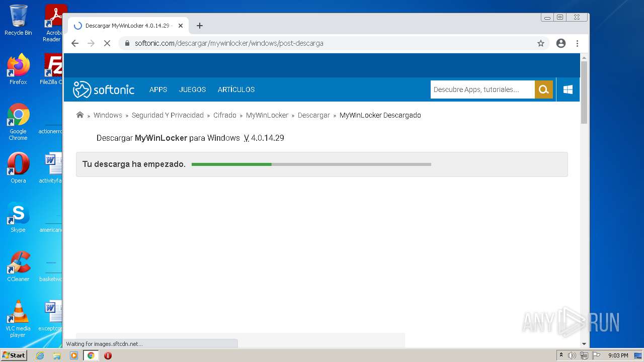Open the APPS menu

158,89
